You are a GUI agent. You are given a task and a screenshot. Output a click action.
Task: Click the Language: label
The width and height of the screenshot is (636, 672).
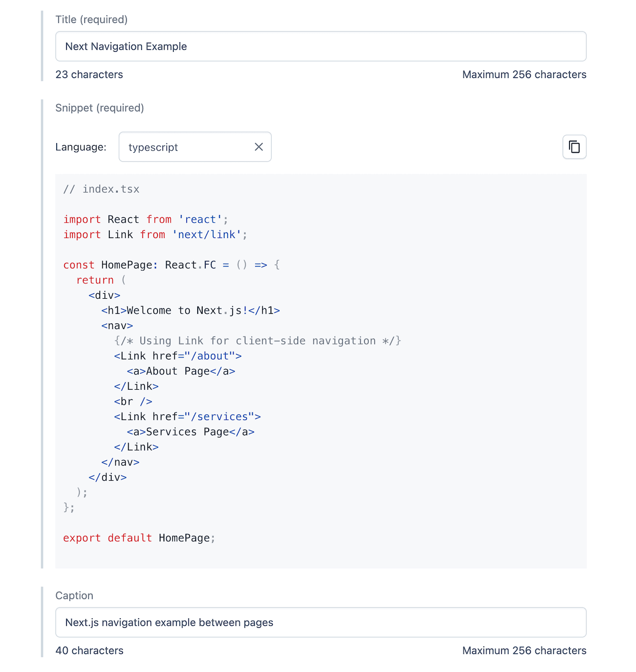coord(80,147)
